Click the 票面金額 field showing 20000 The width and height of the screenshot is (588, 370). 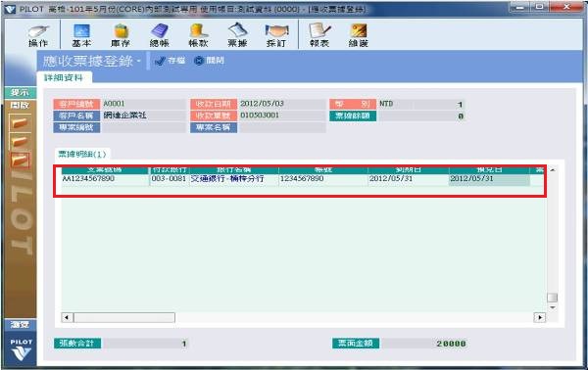[424, 344]
